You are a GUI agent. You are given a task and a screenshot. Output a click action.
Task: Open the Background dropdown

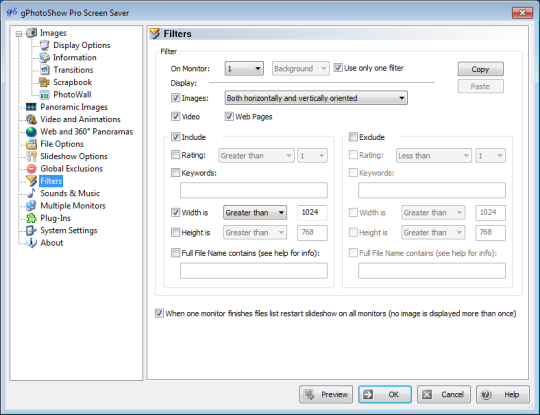click(x=301, y=69)
